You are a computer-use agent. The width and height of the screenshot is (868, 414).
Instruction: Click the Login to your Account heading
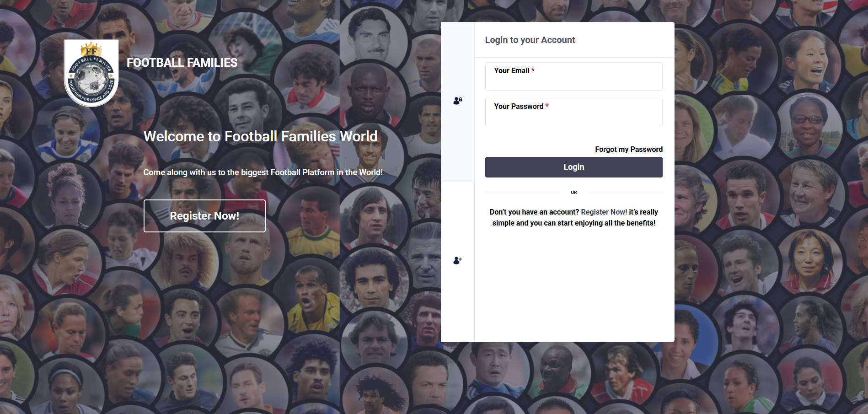[530, 40]
